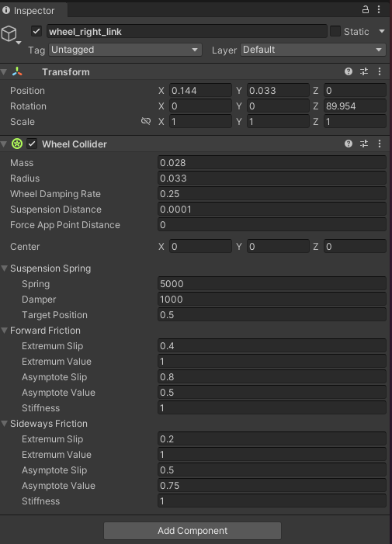This screenshot has height=544, width=392.
Task: Open the Layer dropdown showing Default
Action: (x=314, y=50)
